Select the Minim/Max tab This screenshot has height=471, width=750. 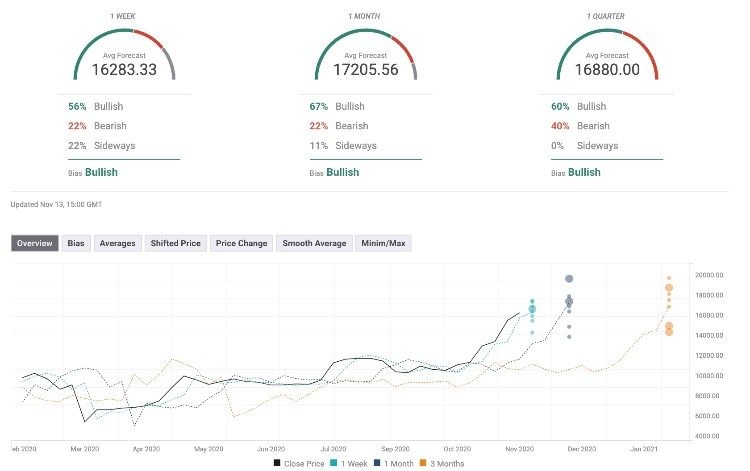coord(383,243)
